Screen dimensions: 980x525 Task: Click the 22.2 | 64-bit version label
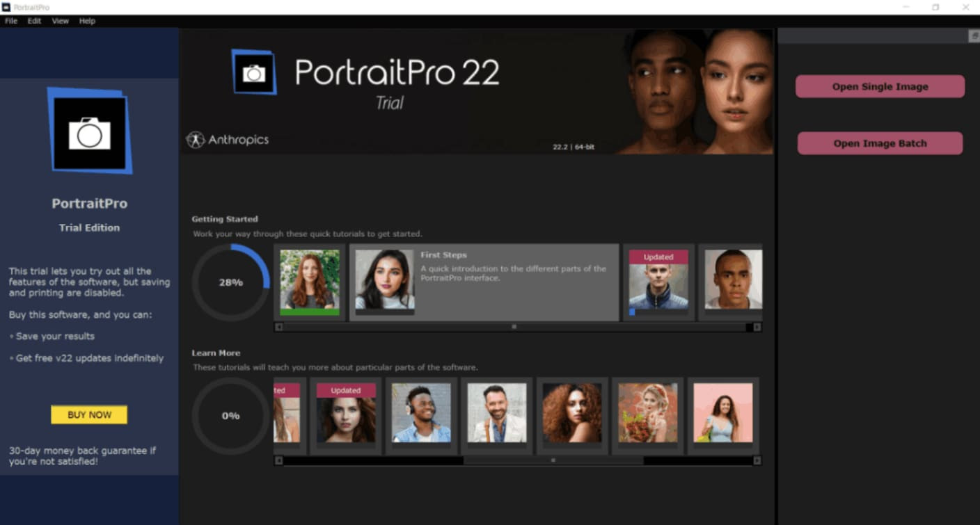pos(574,147)
